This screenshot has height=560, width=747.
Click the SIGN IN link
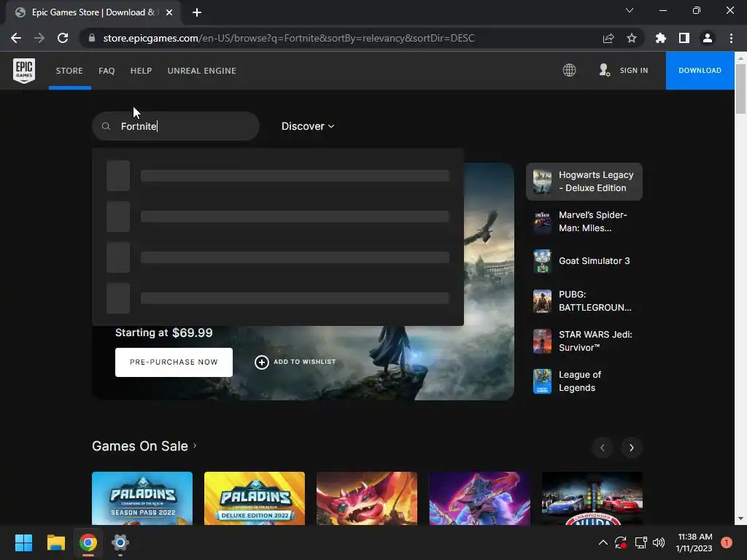click(634, 71)
